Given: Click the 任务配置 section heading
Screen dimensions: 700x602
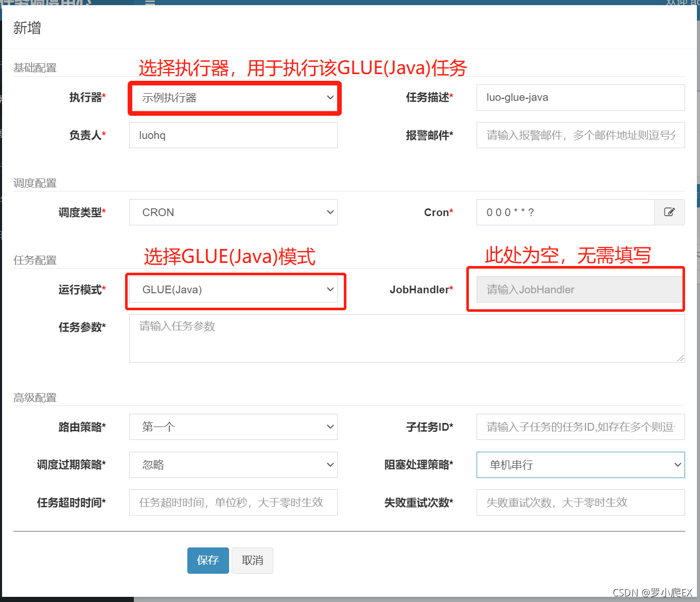Looking at the screenshot, I should coord(35,260).
